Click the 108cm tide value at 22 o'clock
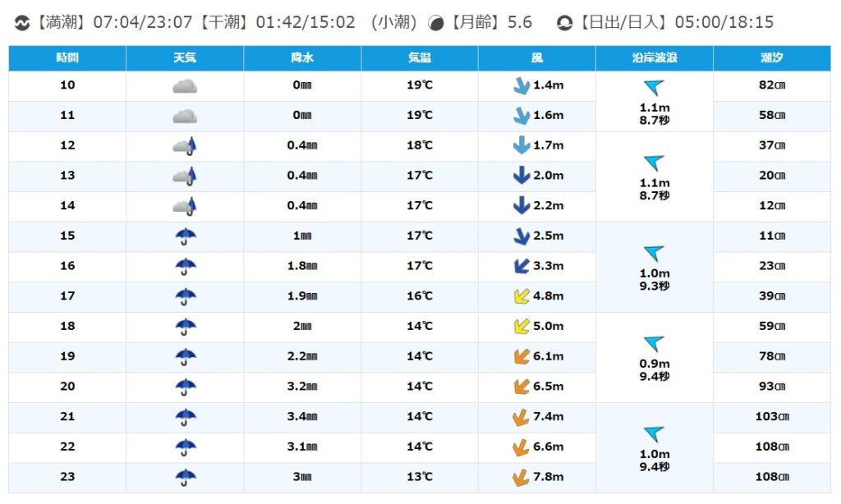 [771, 447]
